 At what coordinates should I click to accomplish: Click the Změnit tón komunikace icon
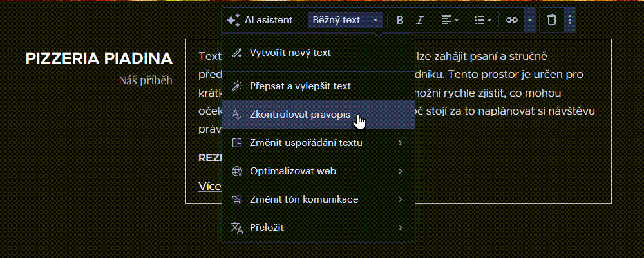(236, 199)
